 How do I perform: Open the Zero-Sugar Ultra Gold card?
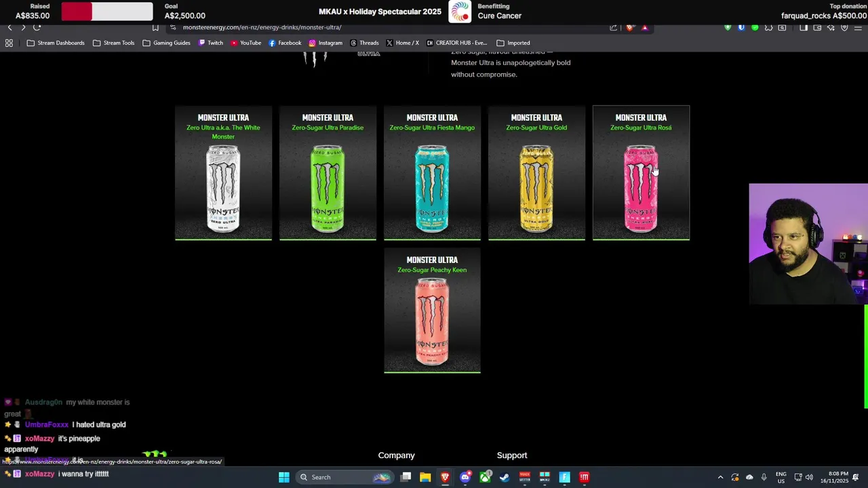pos(536,173)
